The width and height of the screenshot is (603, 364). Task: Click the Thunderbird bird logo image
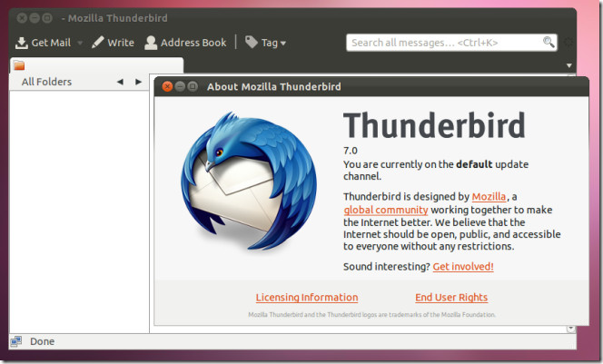tap(249, 181)
